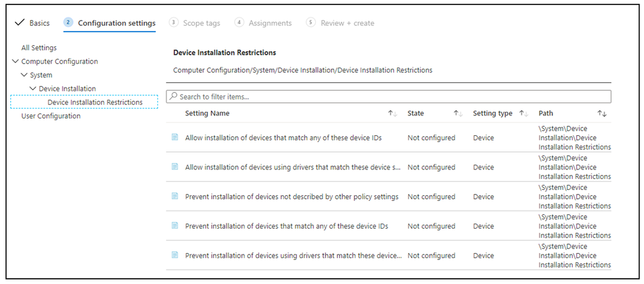Select User Configuration in the tree

(51, 116)
